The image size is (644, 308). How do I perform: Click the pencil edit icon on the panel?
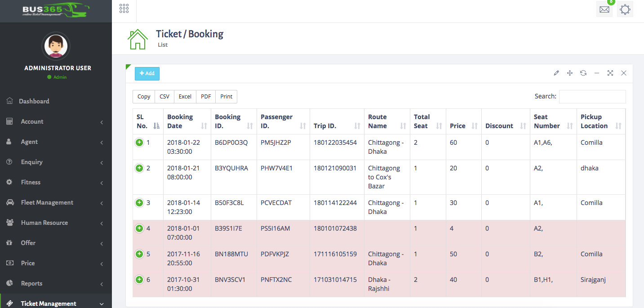tap(556, 73)
